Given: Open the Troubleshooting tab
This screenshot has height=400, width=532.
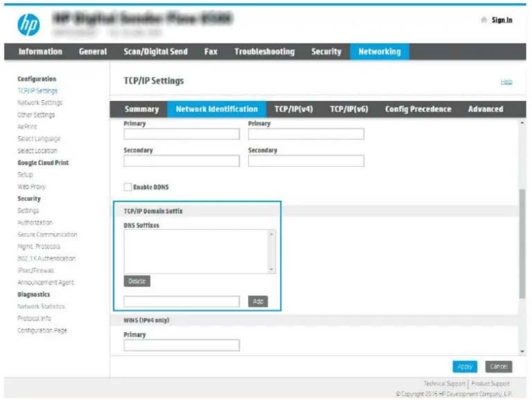Looking at the screenshot, I should [264, 51].
